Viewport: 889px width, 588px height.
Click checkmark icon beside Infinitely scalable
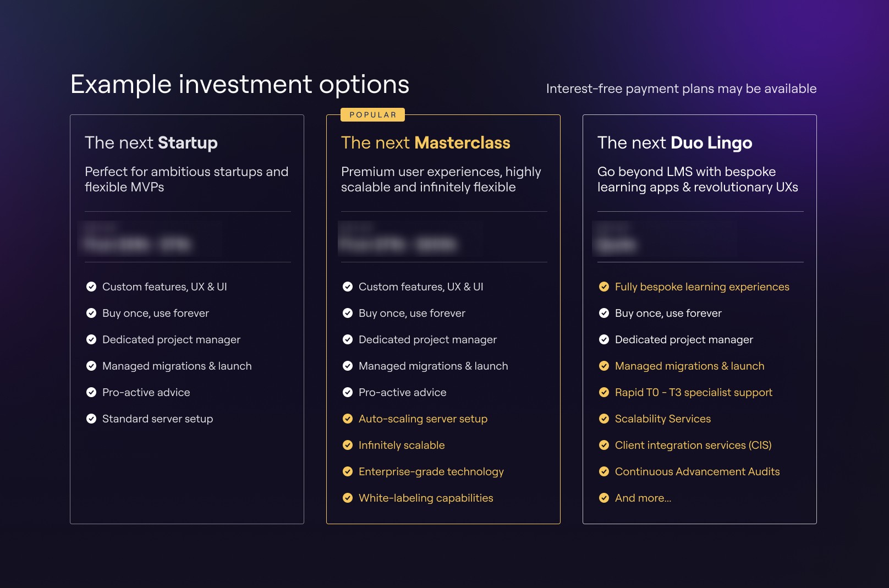point(348,445)
